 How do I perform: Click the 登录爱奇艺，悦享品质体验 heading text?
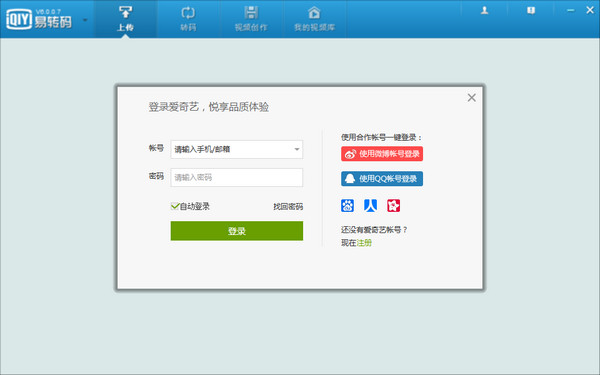209,107
